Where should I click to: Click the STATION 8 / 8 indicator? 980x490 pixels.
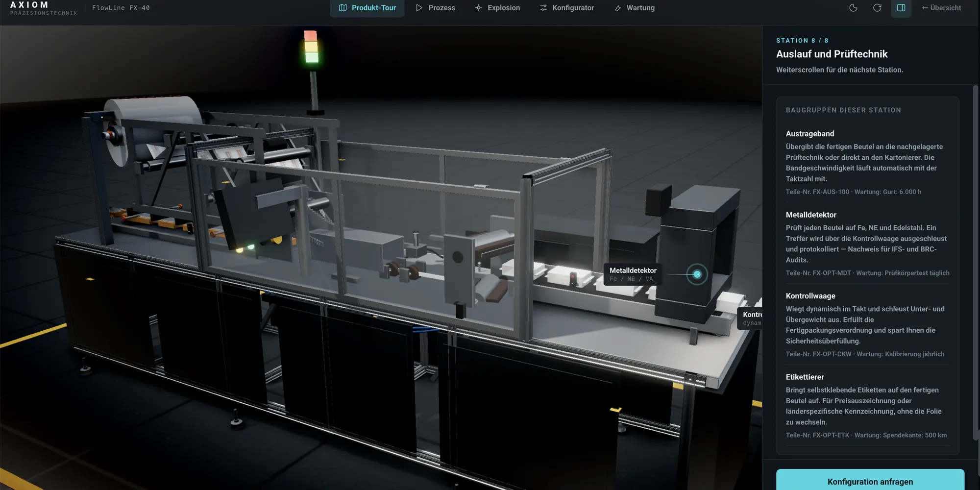click(x=803, y=41)
